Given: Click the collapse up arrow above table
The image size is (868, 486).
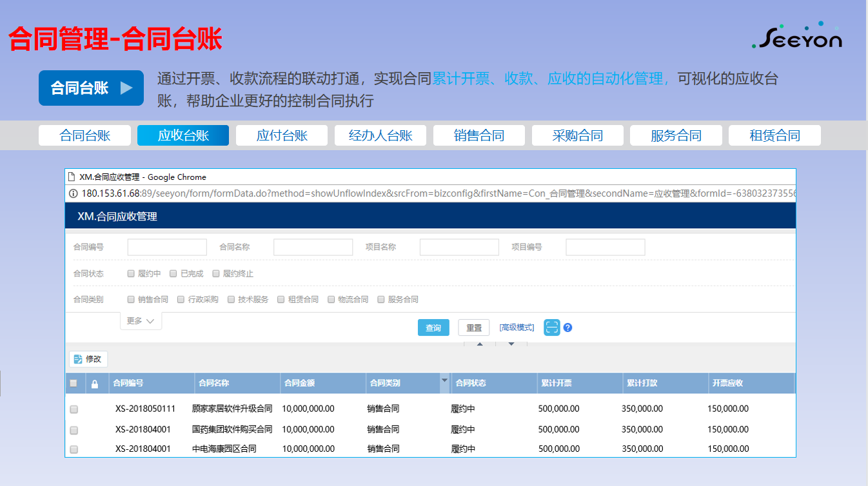Looking at the screenshot, I should pos(479,344).
